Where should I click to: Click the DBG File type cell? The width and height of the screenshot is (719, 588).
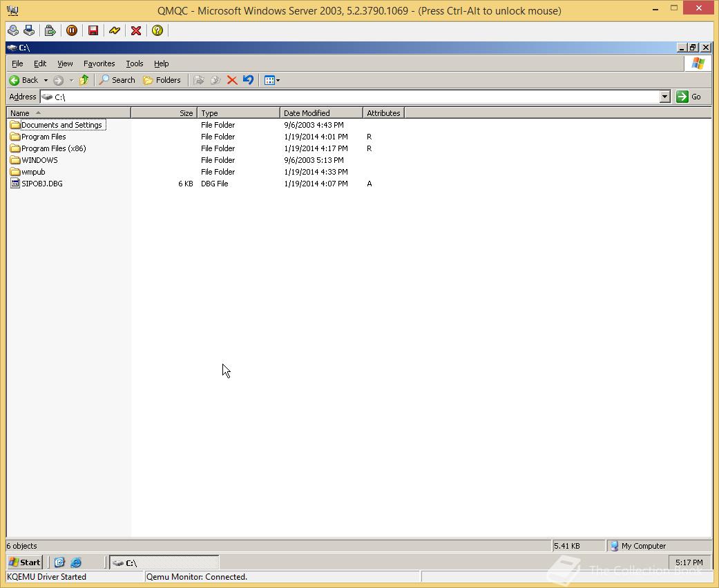click(x=214, y=184)
